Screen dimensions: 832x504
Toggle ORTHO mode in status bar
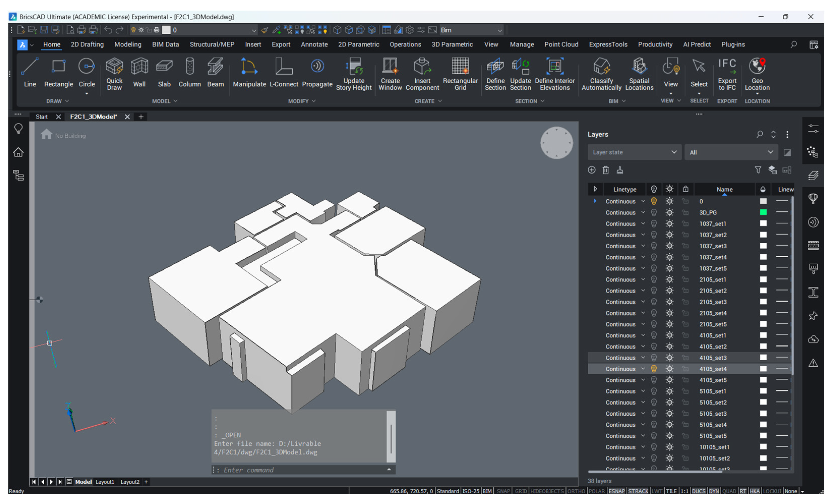pos(576,491)
